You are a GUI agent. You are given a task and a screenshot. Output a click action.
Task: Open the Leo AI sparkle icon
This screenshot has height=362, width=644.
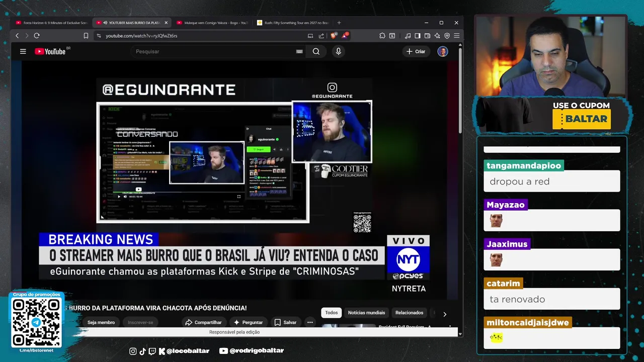click(x=437, y=36)
